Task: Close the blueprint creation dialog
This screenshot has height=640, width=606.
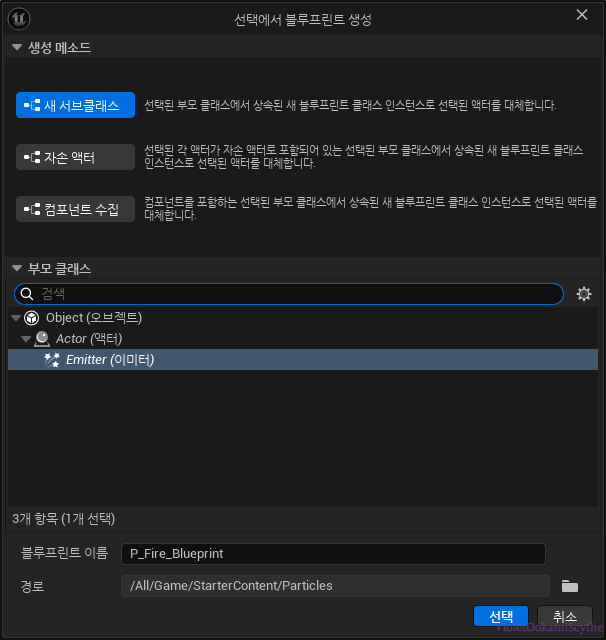Action: click(x=582, y=15)
